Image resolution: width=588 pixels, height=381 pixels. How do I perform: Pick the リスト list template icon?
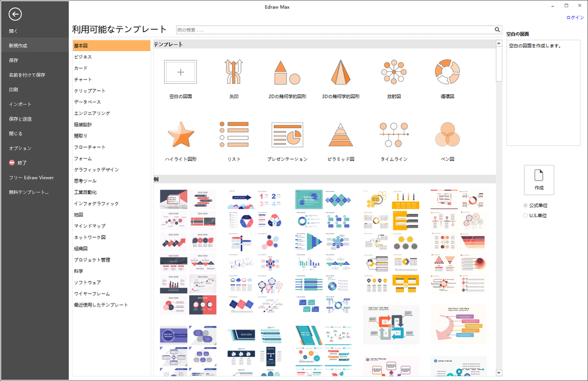click(234, 134)
